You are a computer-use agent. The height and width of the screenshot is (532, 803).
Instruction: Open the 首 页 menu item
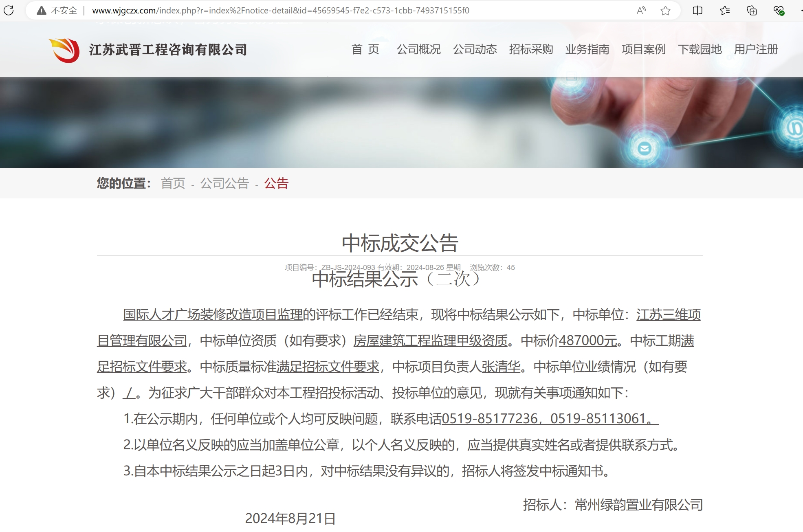pos(365,49)
